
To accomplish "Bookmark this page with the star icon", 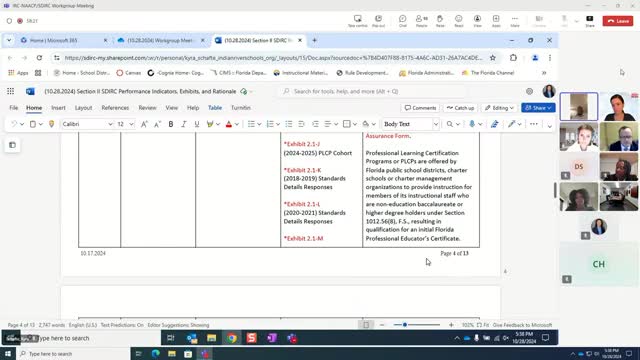I will point(493,58).
